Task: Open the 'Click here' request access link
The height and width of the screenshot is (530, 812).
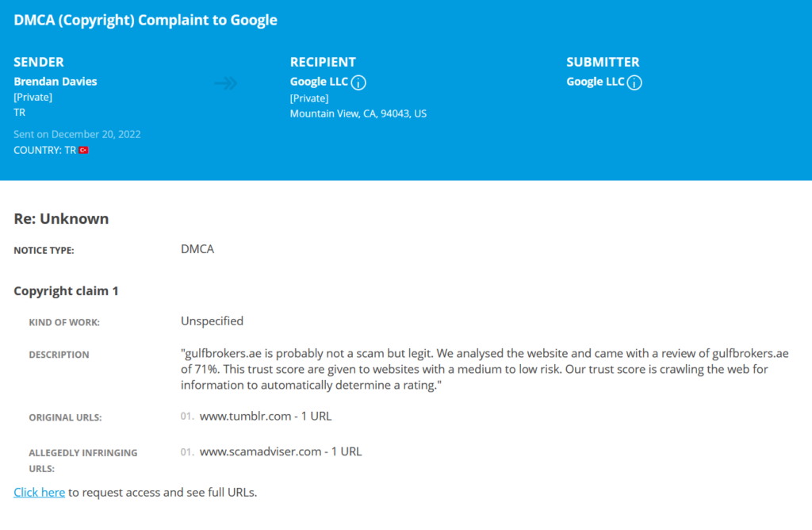Action: (40, 492)
